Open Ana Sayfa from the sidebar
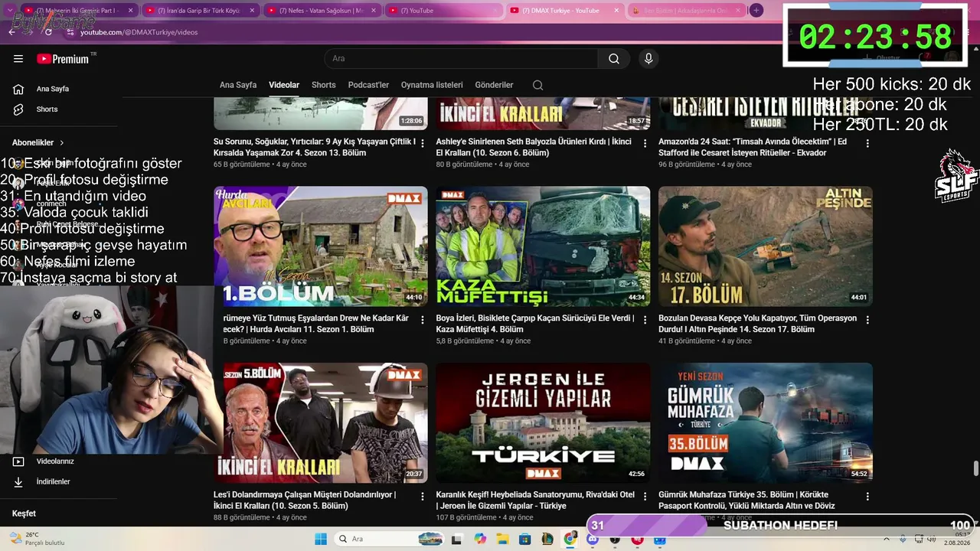This screenshot has height=551, width=980. [53, 89]
